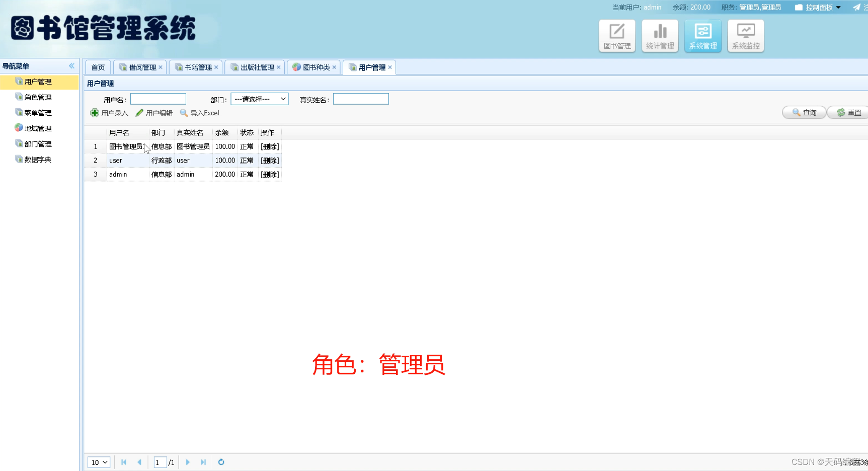Open 地域管理 in navigation menu
This screenshot has height=471, width=868.
pos(39,128)
